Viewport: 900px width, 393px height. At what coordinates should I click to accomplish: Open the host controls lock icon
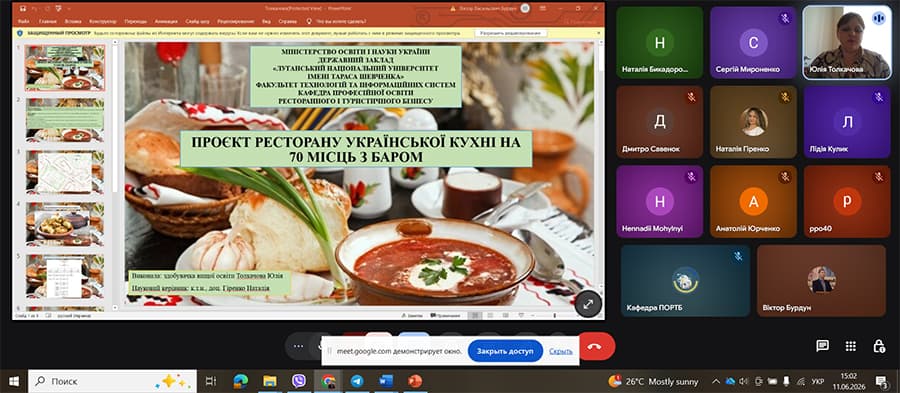pyautogui.click(x=878, y=345)
